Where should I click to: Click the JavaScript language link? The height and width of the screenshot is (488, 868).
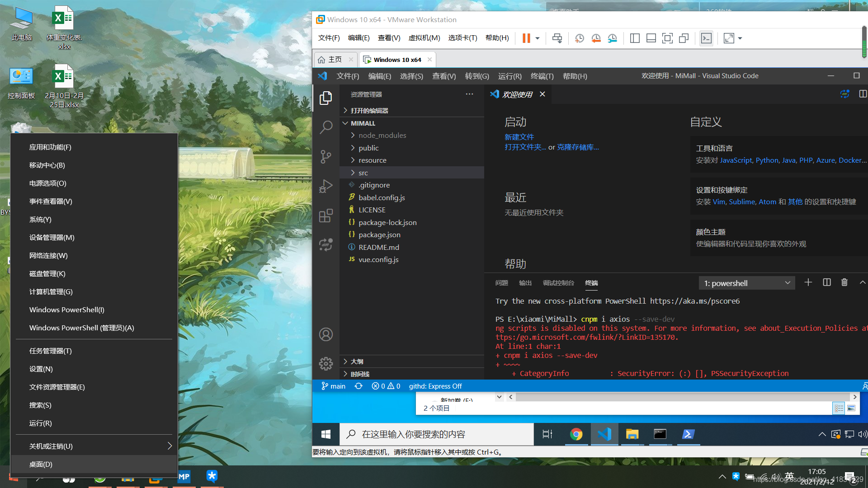(x=736, y=160)
